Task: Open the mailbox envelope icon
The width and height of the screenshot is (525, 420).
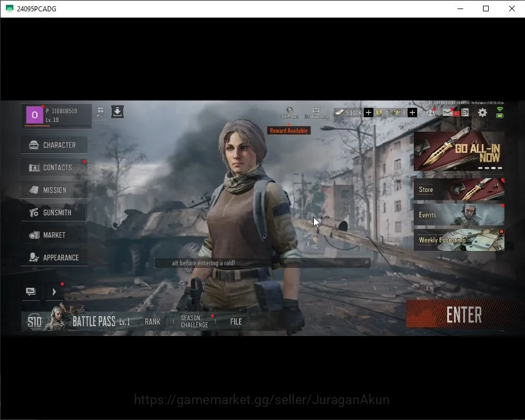Action: (448, 112)
